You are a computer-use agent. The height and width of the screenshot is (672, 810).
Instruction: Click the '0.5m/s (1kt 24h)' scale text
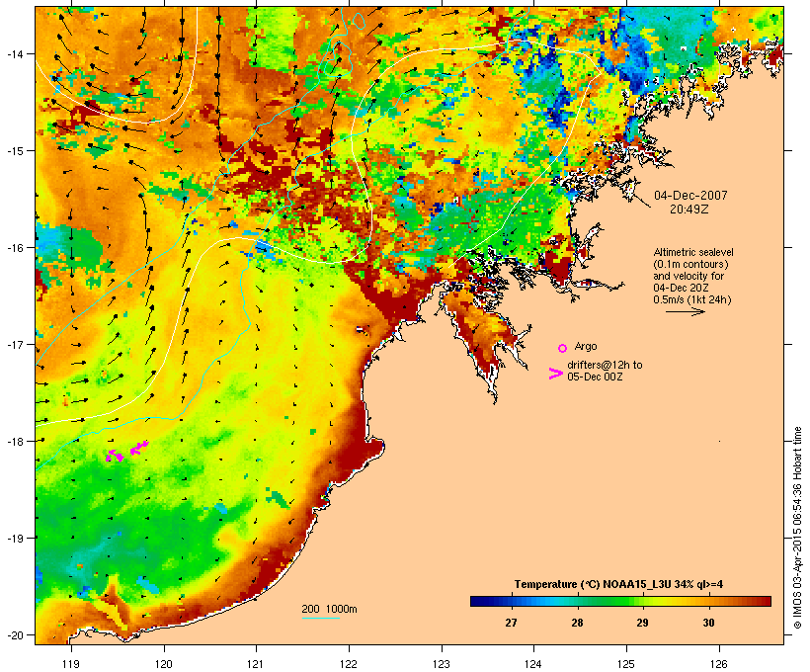pos(692,299)
